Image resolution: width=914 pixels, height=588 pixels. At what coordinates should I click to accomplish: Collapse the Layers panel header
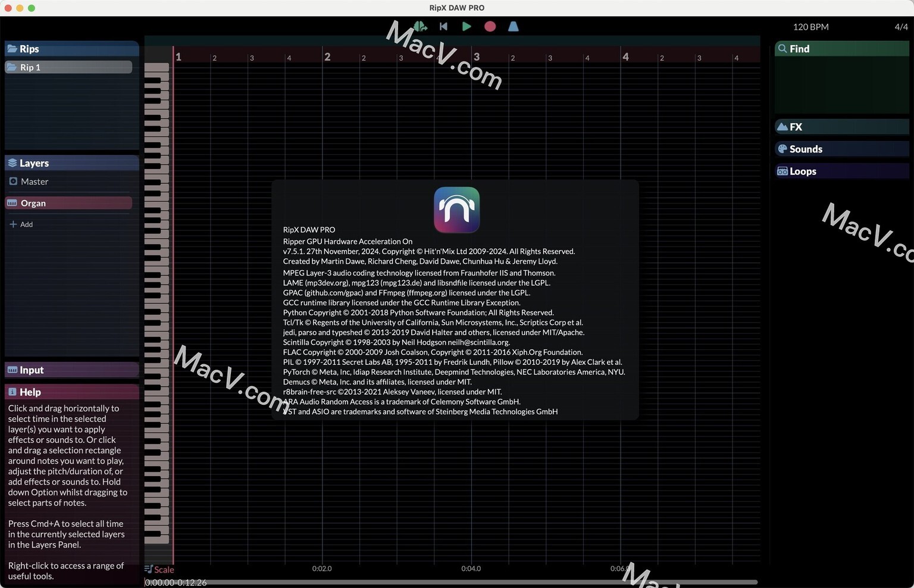pyautogui.click(x=71, y=163)
